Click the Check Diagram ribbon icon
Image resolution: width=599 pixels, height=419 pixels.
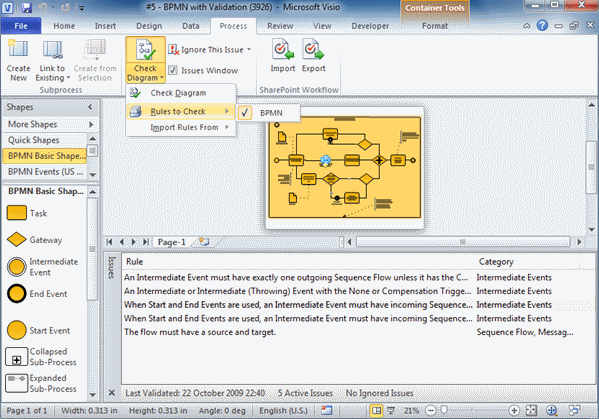[145, 50]
